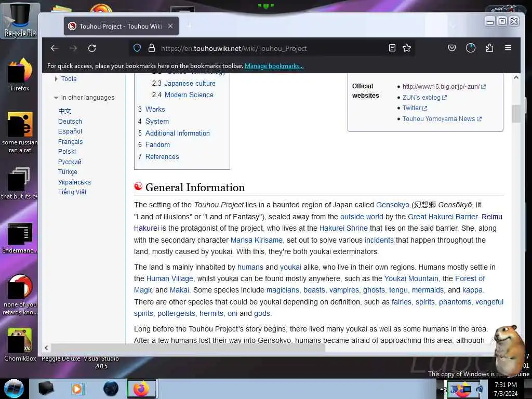Open the Windows Start orb

click(14, 389)
